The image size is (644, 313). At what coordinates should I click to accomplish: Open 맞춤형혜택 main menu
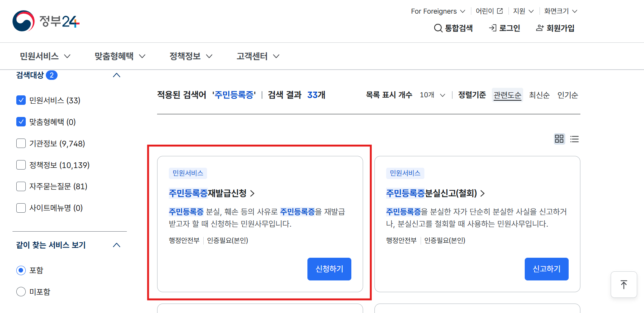click(x=120, y=56)
